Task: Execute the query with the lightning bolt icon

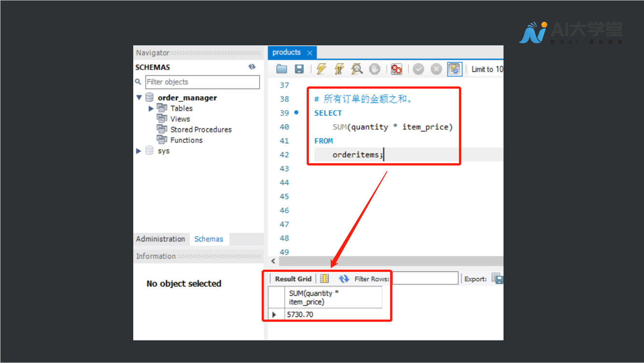Action: pyautogui.click(x=322, y=69)
